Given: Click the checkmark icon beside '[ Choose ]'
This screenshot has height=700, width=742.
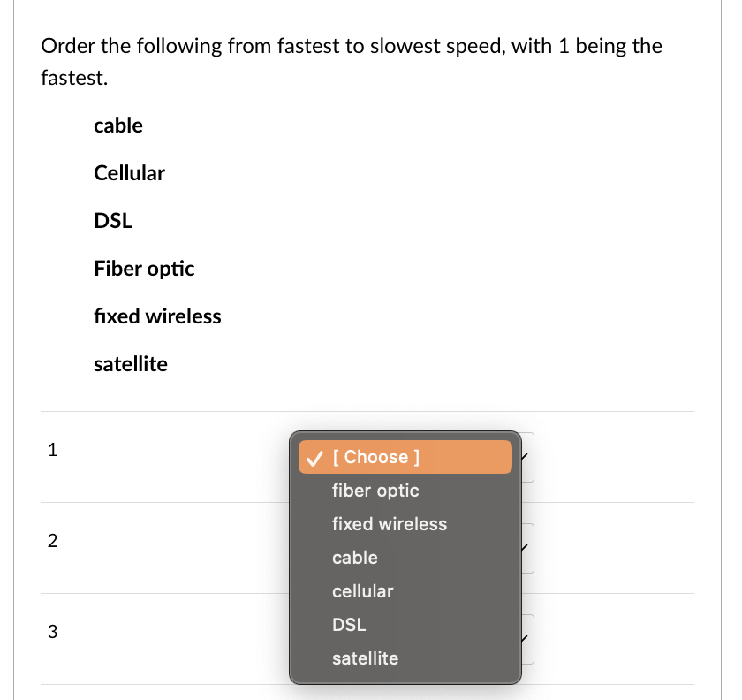Looking at the screenshot, I should click(314, 458).
